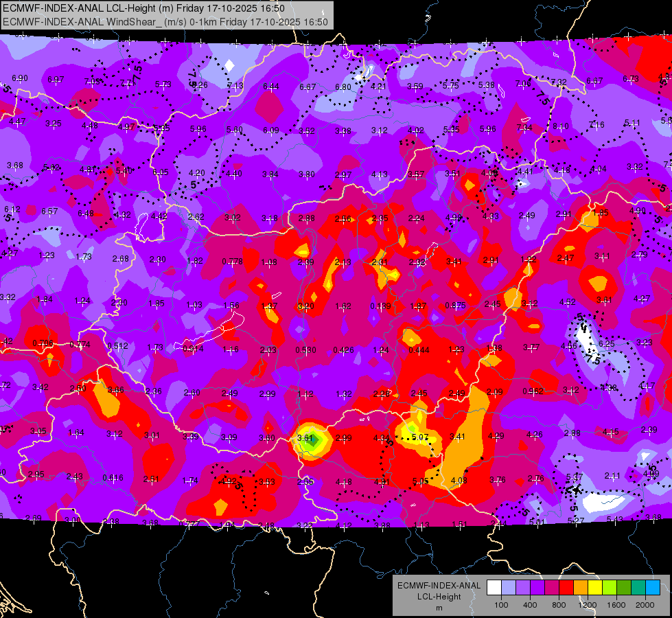This screenshot has height=618, width=672.
Task: Click the wind shear value '6.09'
Action: pyautogui.click(x=271, y=130)
